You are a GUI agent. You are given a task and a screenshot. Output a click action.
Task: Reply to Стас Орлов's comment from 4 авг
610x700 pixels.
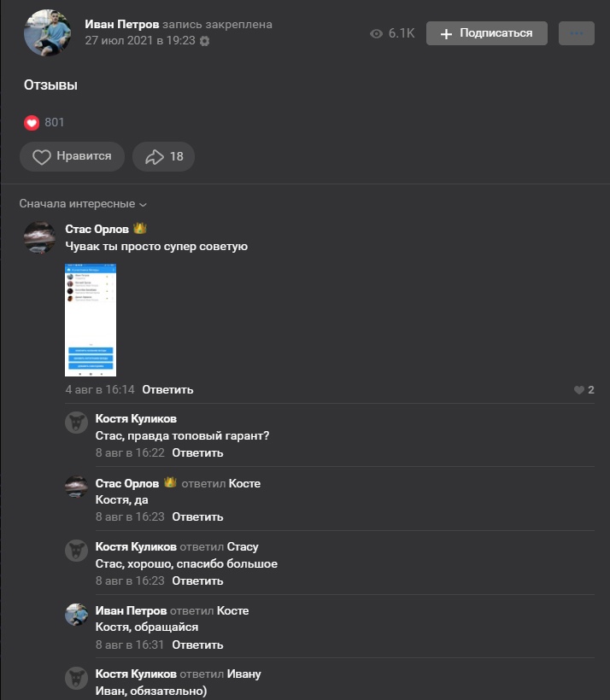167,390
